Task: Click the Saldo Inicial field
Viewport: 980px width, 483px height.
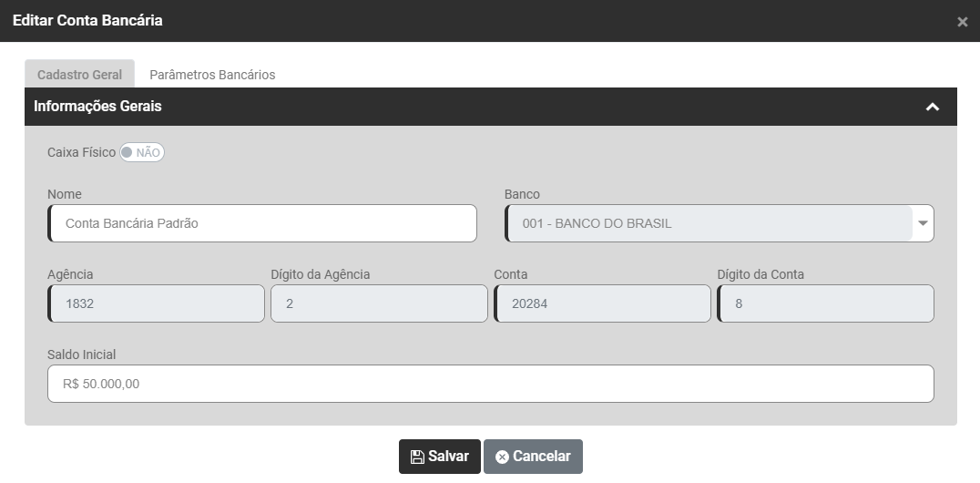Action: [490, 384]
